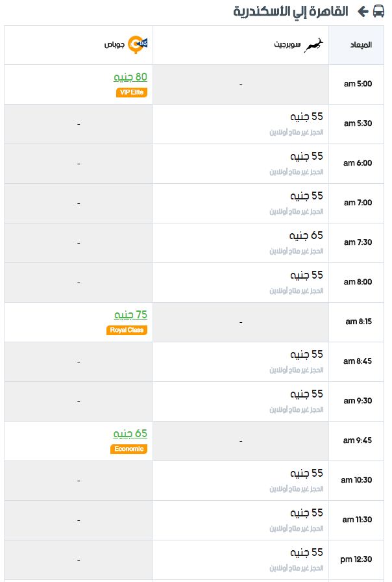This screenshot has width=392, height=582.
Task: Click the Economic class badge
Action: click(x=129, y=449)
